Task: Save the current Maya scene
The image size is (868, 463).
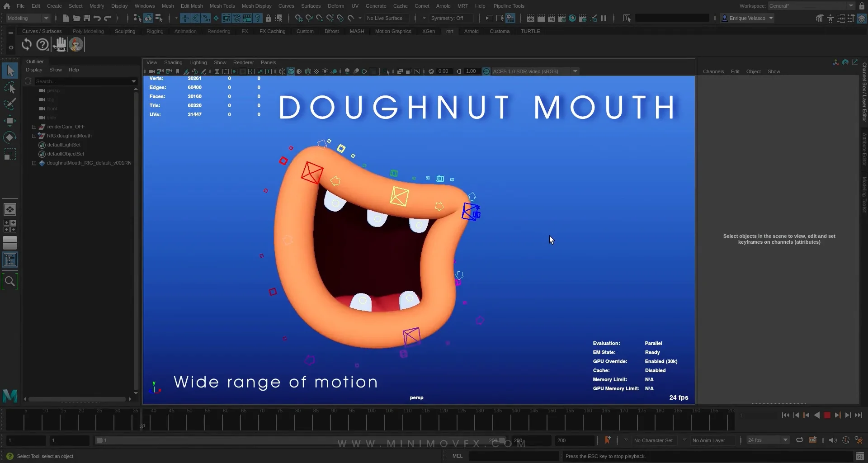Action: click(87, 18)
